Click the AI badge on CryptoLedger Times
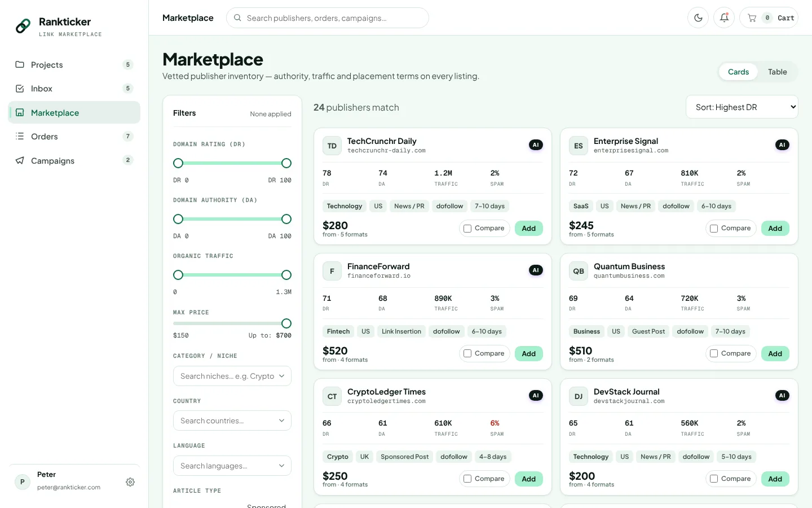The image size is (812, 508). tap(536, 396)
